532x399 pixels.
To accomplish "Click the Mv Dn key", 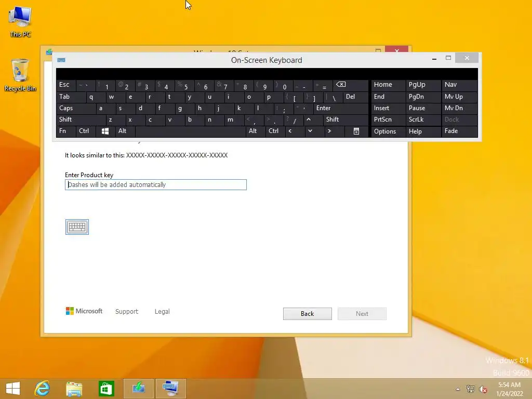I will pos(459,108).
